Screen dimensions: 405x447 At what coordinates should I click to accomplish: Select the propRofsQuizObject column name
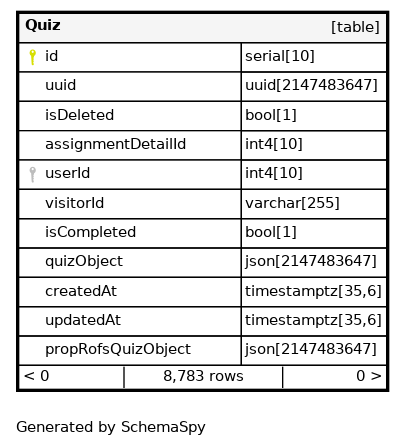(118, 350)
